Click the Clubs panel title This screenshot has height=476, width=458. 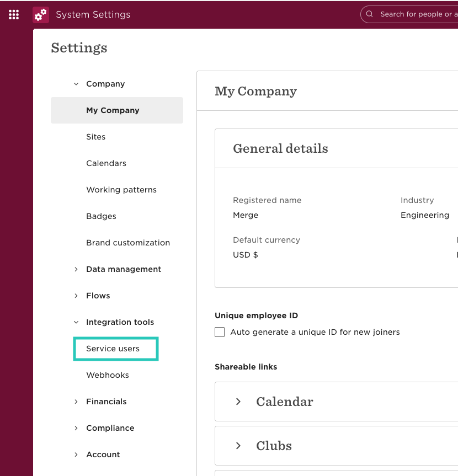274,446
